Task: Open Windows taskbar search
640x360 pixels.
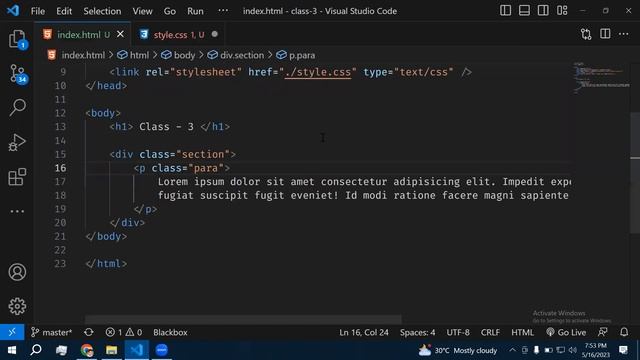Action: (x=36, y=350)
